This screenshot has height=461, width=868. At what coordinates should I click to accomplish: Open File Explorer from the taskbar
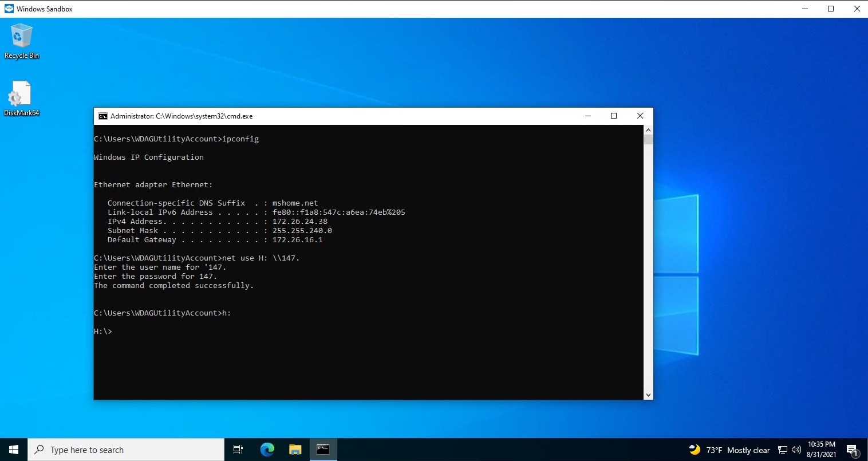pyautogui.click(x=295, y=449)
